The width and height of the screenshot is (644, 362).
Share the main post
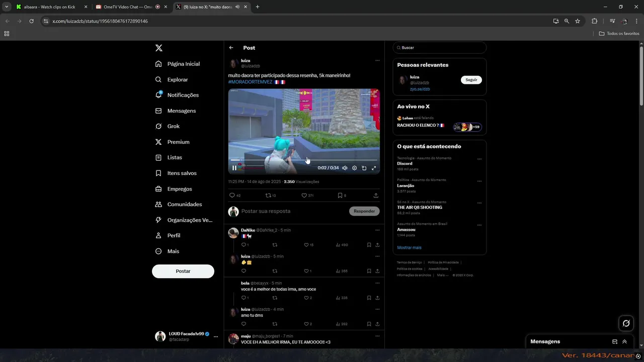click(376, 195)
